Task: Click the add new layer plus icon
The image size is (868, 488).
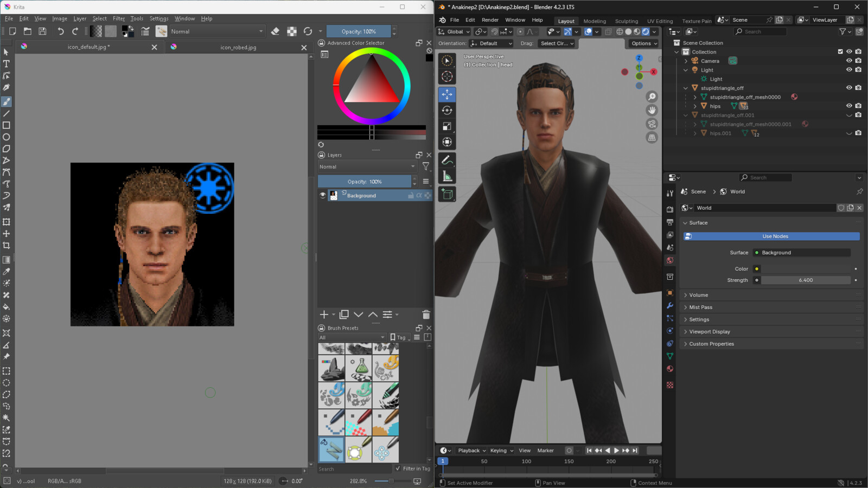Action: coord(324,314)
